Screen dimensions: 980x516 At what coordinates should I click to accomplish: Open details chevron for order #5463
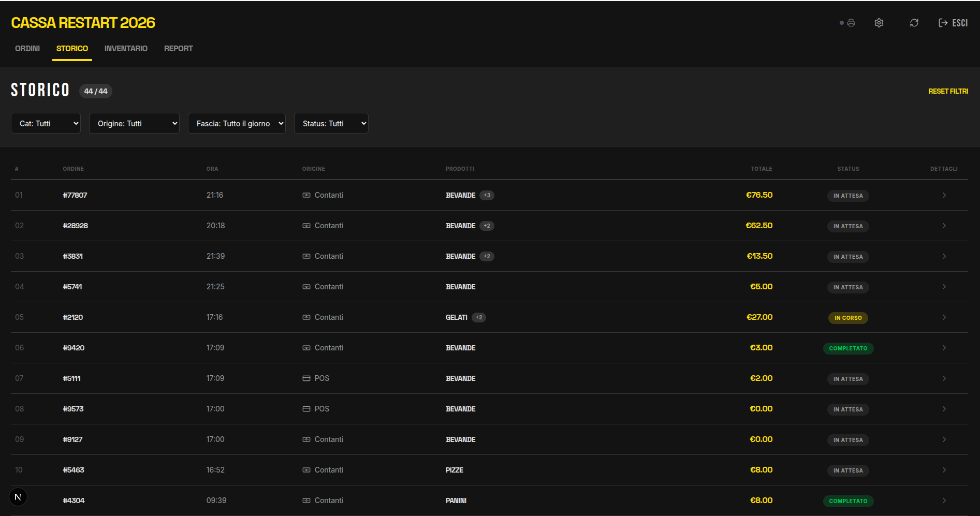(944, 470)
